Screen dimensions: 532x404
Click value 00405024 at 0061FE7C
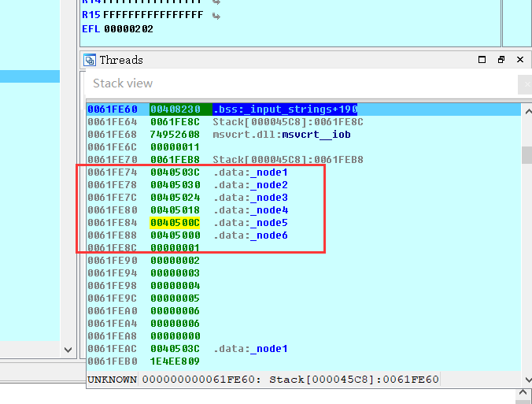(175, 198)
